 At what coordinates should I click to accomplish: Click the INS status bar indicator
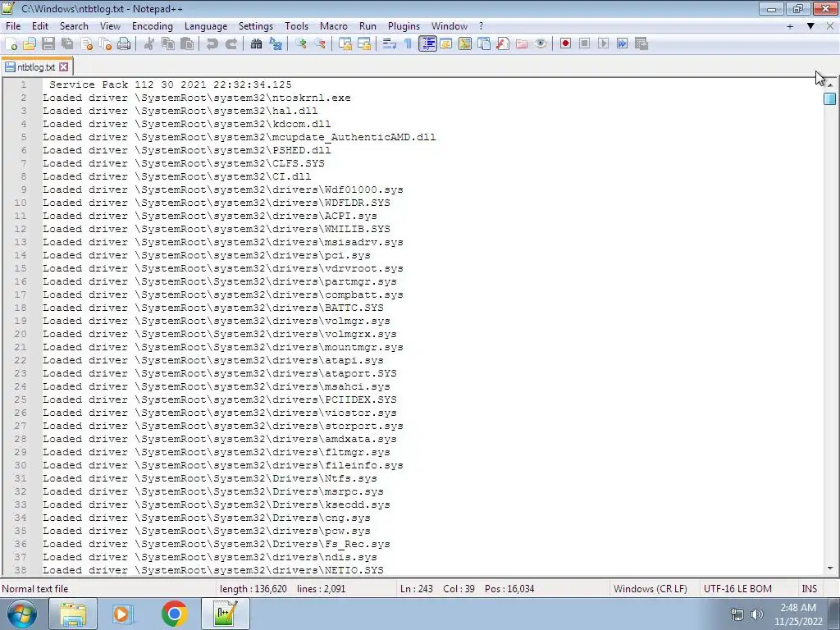point(809,589)
